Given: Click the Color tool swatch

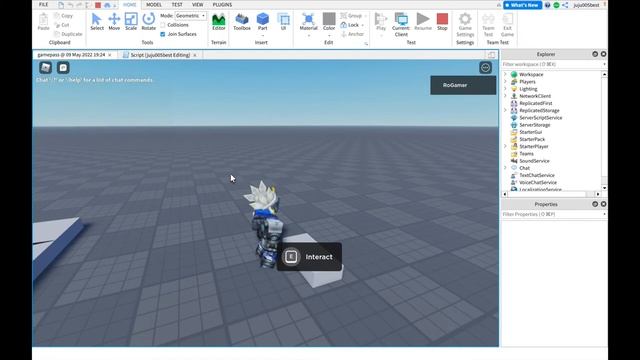Looking at the screenshot, I should point(329,19).
